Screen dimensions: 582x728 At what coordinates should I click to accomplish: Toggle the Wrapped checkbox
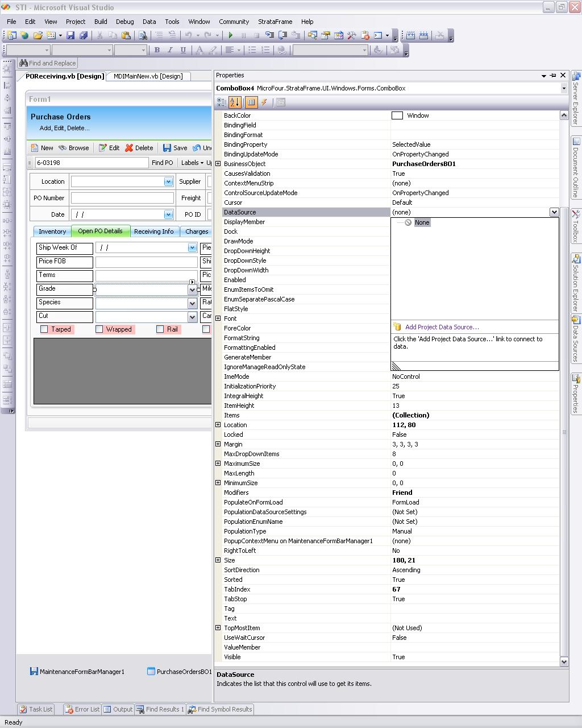tap(99, 329)
